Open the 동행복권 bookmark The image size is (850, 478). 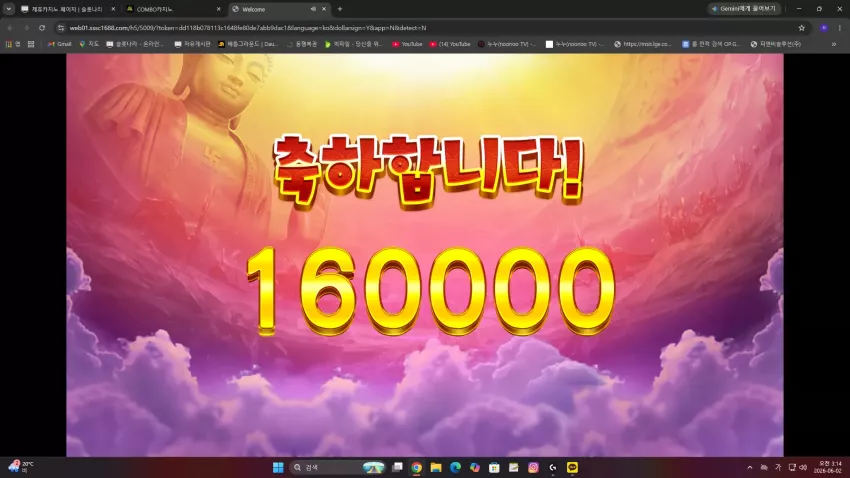point(301,44)
